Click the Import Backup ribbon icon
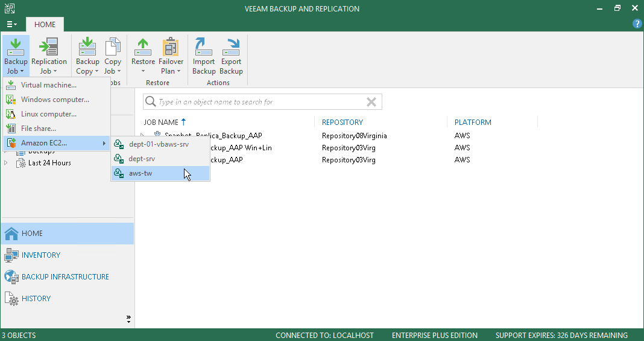The image size is (644, 341). tap(204, 47)
